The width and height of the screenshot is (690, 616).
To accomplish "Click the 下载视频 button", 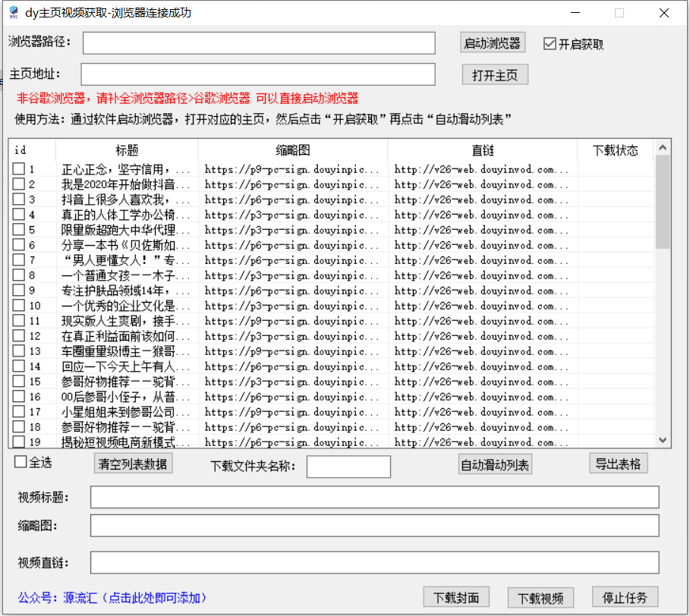I will coord(540,598).
